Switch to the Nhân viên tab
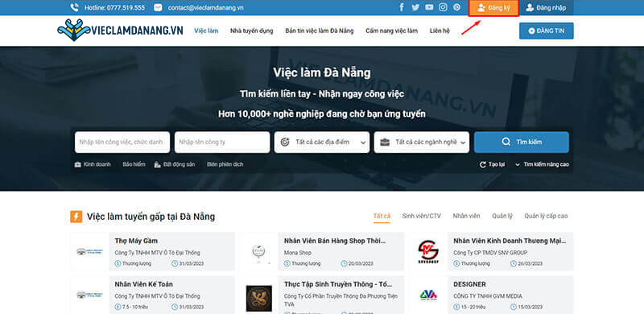644x314 pixels. coord(466,216)
